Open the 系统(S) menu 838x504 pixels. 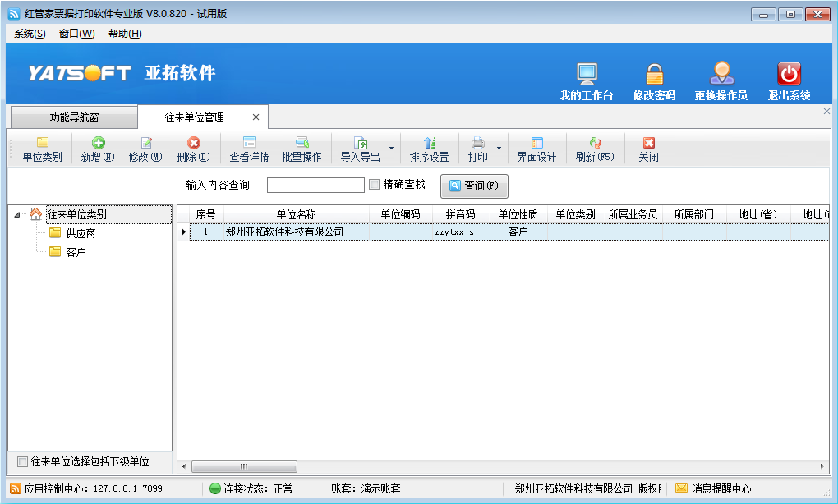(x=27, y=33)
